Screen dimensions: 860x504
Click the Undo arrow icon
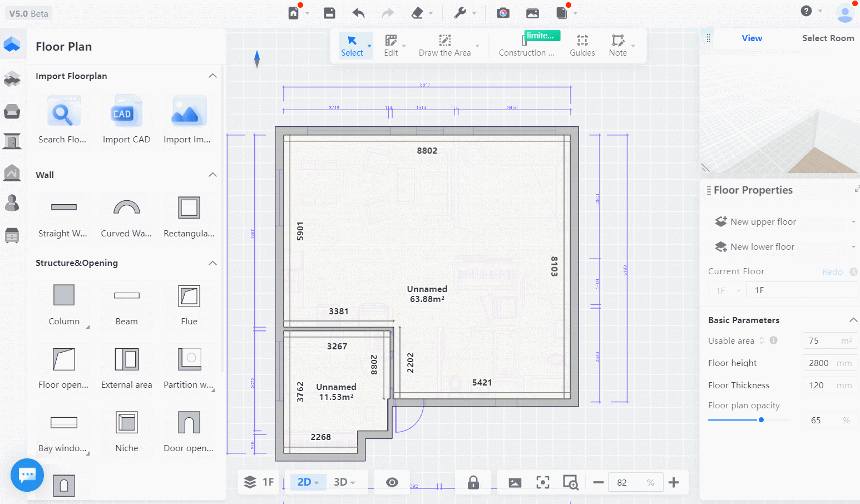coord(358,13)
